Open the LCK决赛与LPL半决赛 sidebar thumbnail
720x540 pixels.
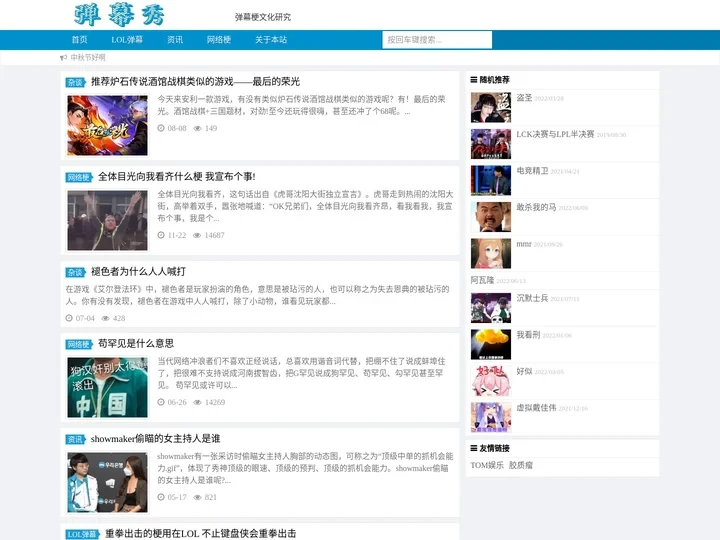tap(491, 144)
